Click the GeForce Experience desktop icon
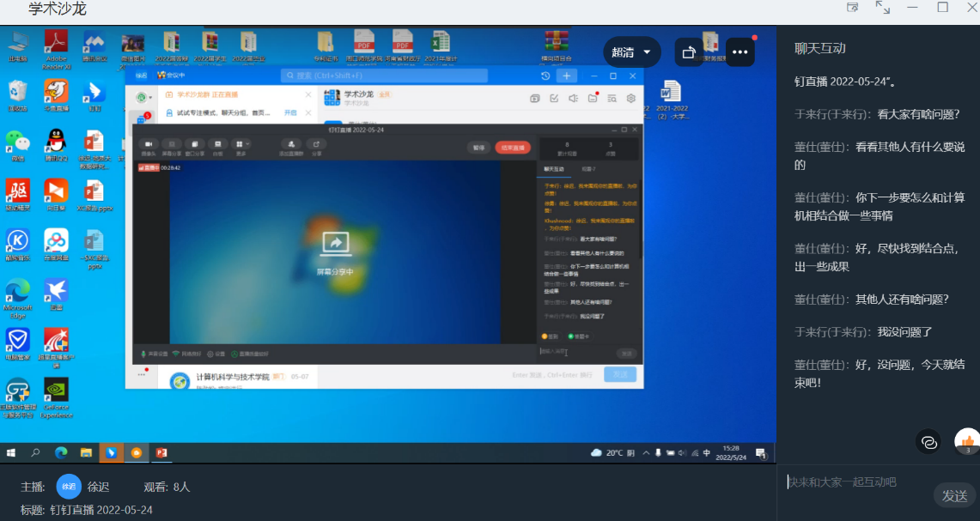This screenshot has width=980, height=521. point(56,398)
